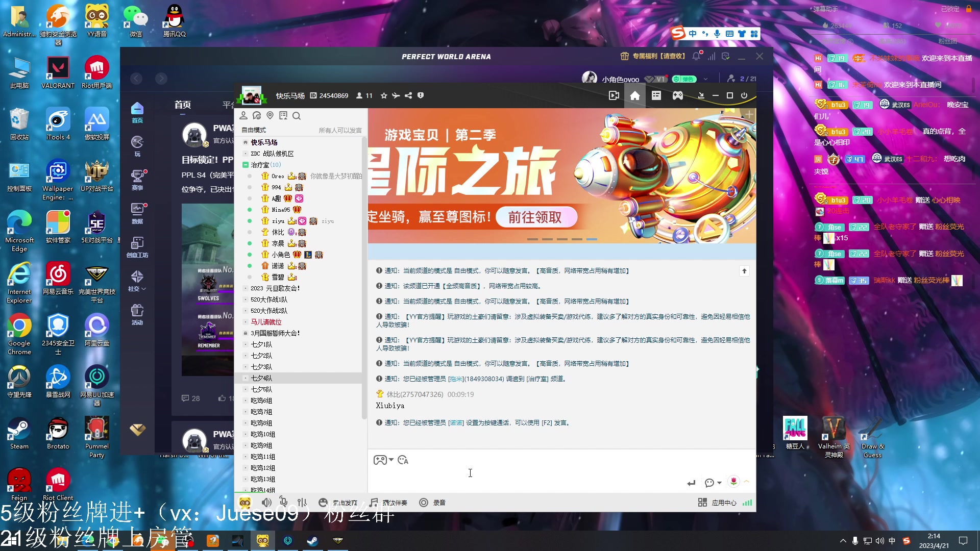The height and width of the screenshot is (551, 980).
Task: Click the taskbar volume speaker icon
Action: click(879, 541)
